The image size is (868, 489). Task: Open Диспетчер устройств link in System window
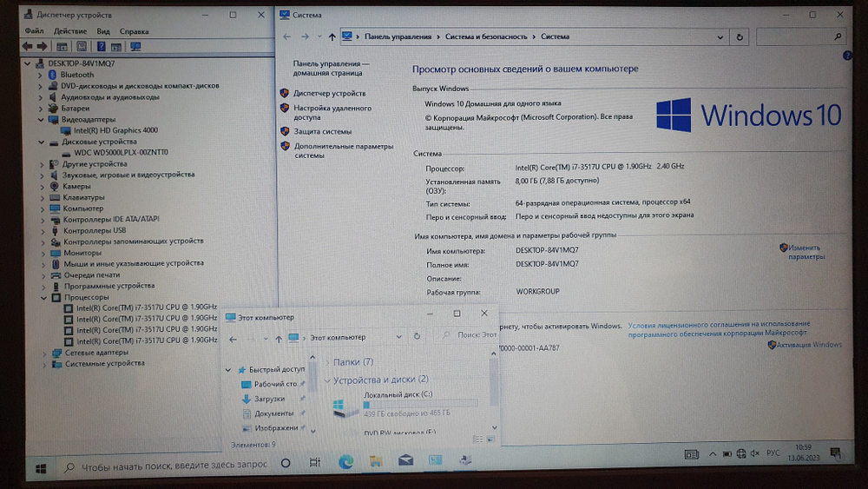329,93
